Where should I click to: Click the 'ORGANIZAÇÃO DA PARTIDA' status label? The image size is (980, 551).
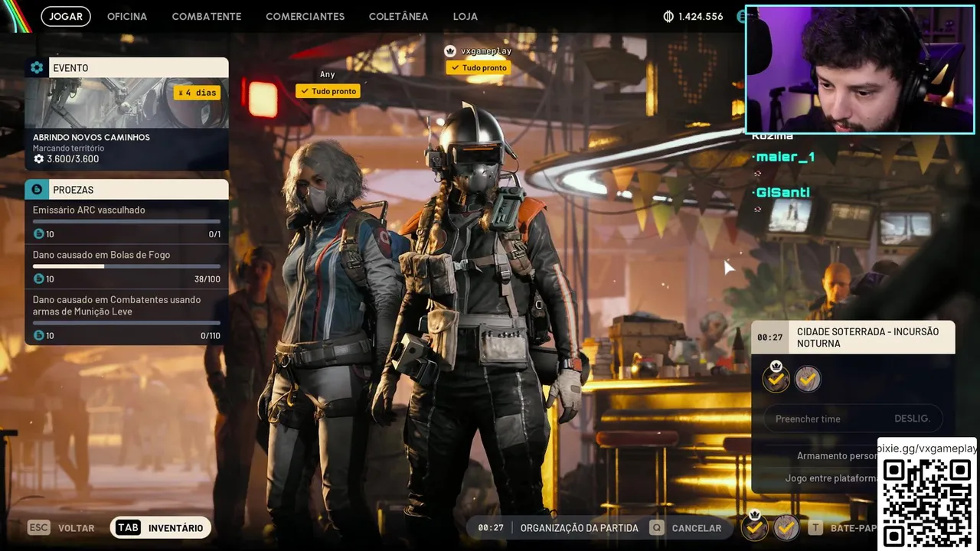[x=580, y=528]
